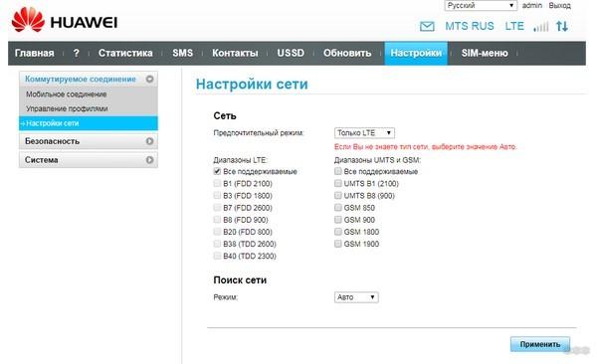Open Предпочтительный режим dropdown Только LTE

tap(364, 133)
